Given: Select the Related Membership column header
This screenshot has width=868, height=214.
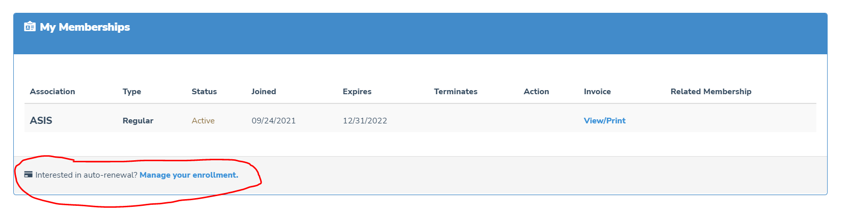Looking at the screenshot, I should point(711,92).
